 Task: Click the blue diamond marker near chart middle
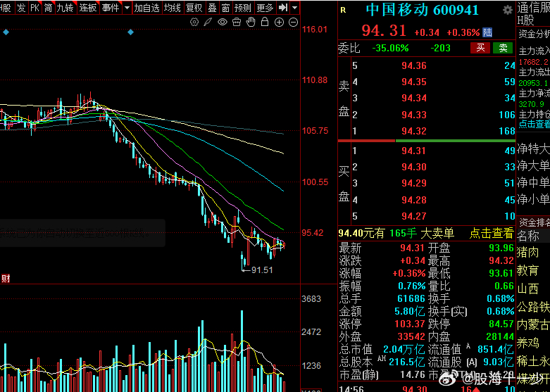(130, 32)
